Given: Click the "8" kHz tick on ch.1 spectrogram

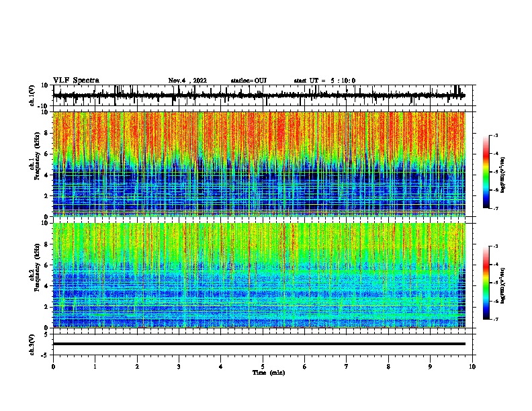Looking at the screenshot, I should [x=47, y=133].
